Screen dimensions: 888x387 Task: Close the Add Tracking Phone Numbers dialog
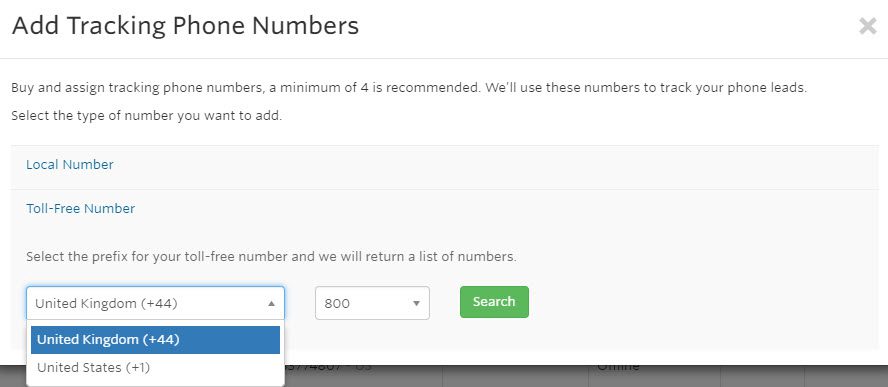[x=867, y=26]
